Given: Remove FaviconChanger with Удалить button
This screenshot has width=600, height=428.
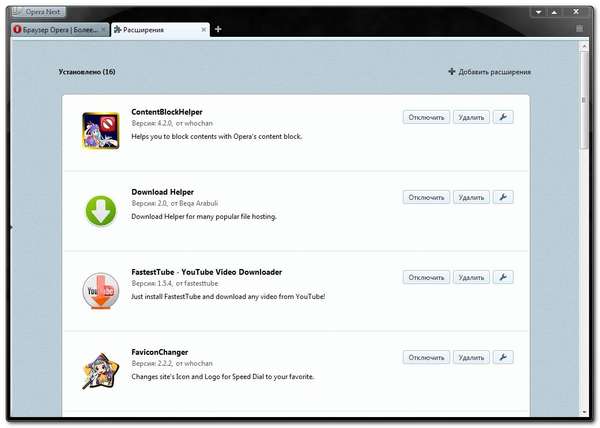Looking at the screenshot, I should click(x=470, y=357).
